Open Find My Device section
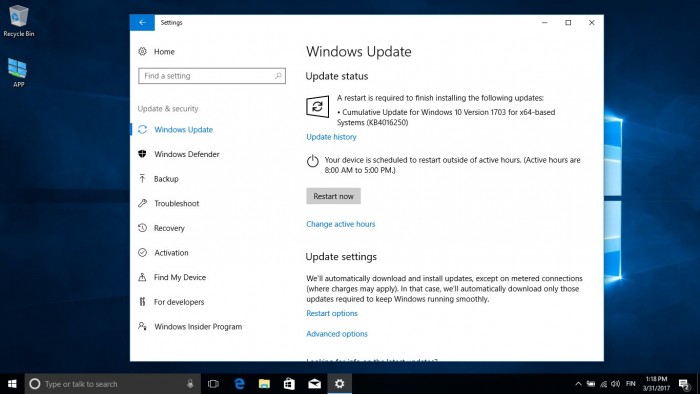Viewport: 700px width, 394px height. [x=180, y=277]
